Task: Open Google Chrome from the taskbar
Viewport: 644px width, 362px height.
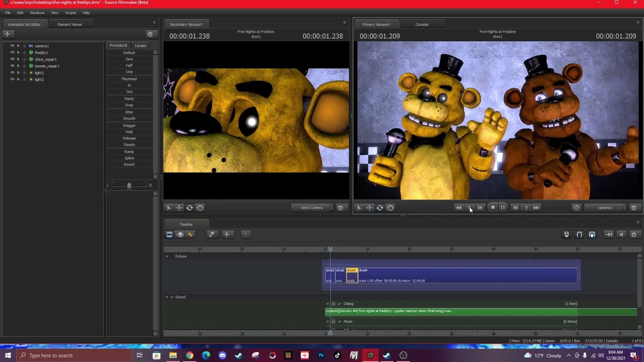Action: (x=189, y=355)
